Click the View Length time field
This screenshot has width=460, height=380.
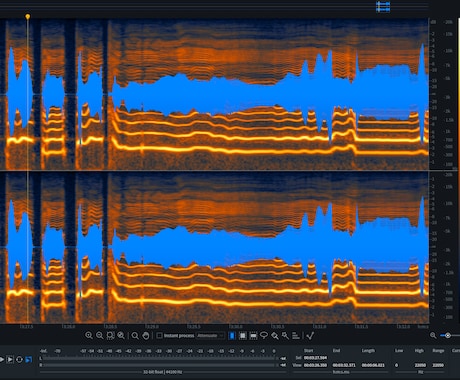click(373, 365)
